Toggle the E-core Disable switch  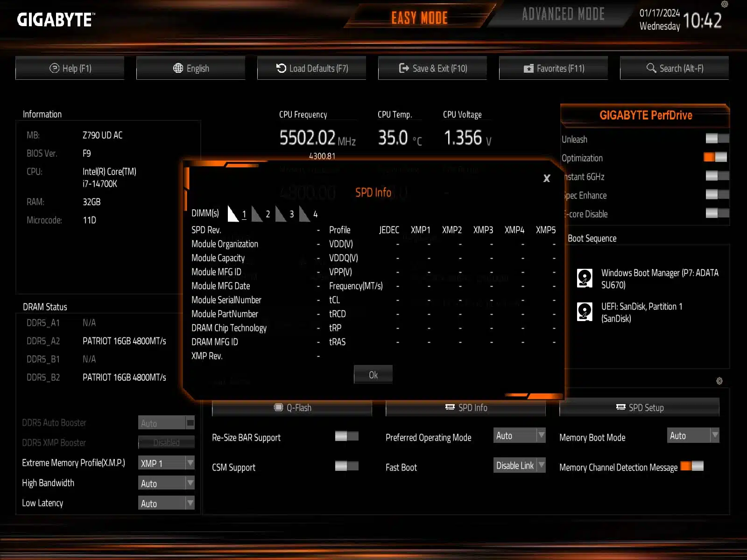coord(717,213)
